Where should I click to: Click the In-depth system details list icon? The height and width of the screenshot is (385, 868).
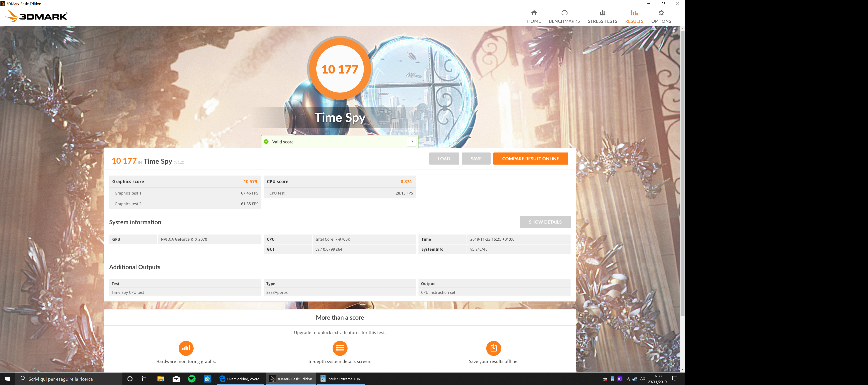click(x=340, y=348)
